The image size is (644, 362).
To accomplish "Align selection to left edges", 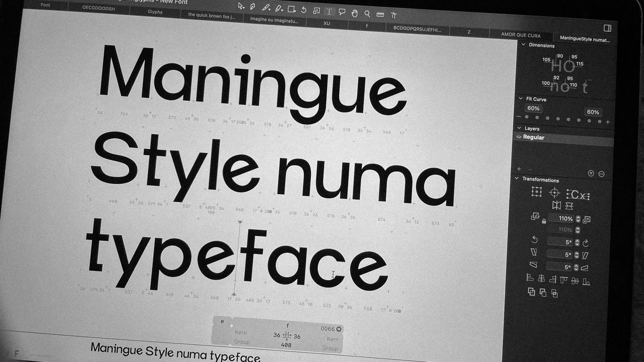I will pyautogui.click(x=530, y=278).
